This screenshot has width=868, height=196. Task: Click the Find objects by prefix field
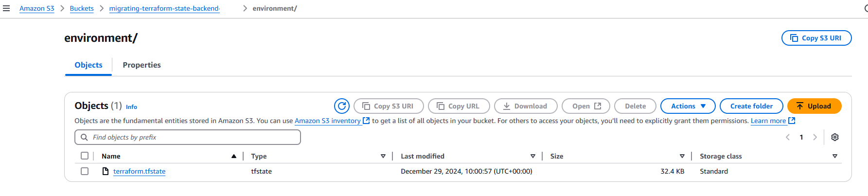pos(188,137)
